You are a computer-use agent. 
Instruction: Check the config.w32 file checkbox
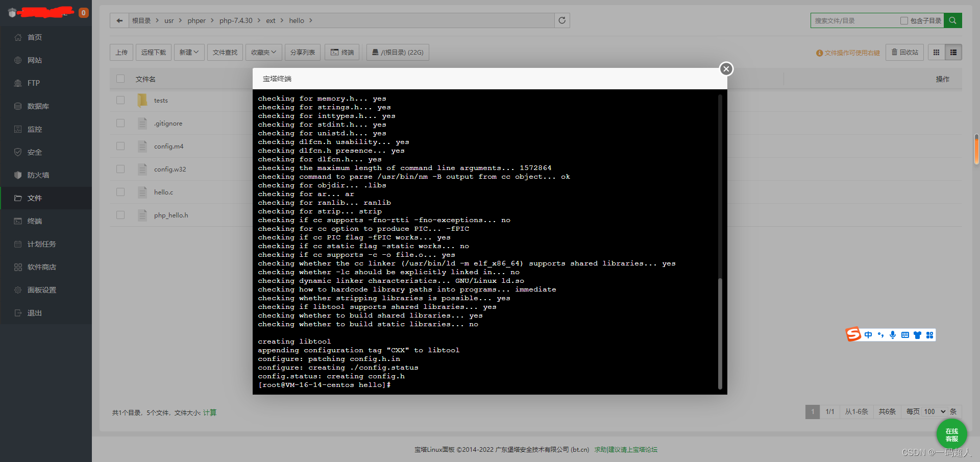[120, 169]
